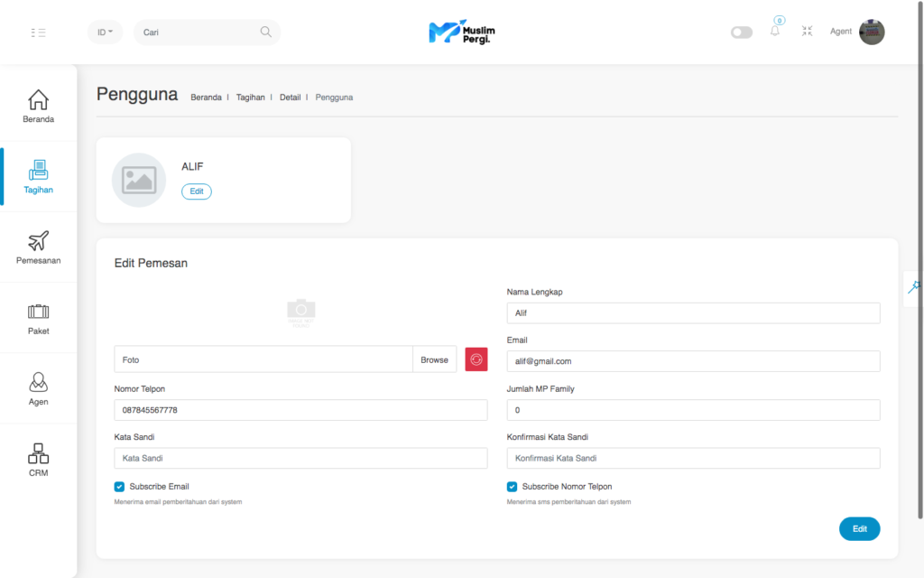Click Browse to choose a photo
Viewport: 924px width, 578px height.
[x=434, y=359]
